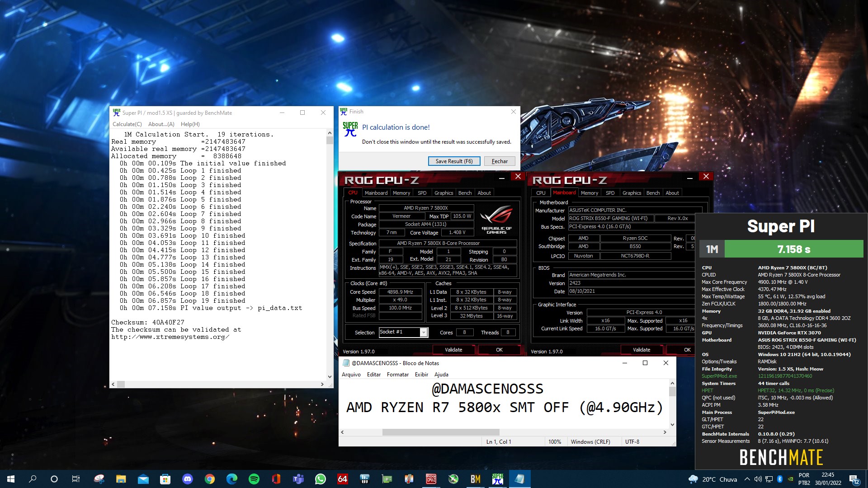Click Checksum: 40A40F27 line in Super PI

pyautogui.click(x=148, y=323)
